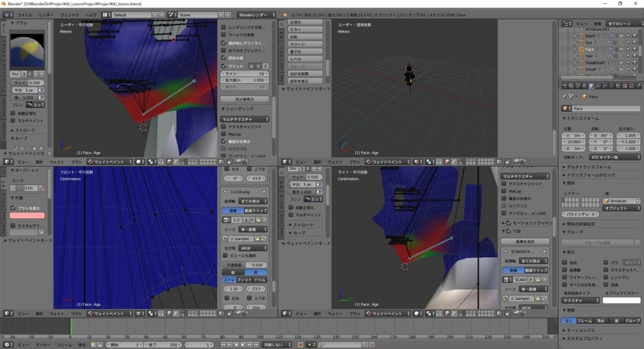Toggle the render camera icon for KikaiP row
The height and width of the screenshot is (349, 644).
point(635,69)
